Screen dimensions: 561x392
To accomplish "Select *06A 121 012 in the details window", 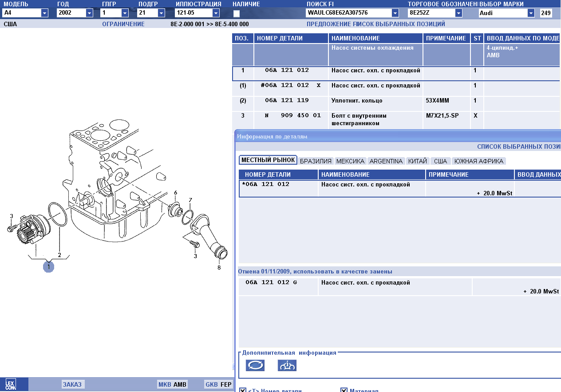I will (266, 184).
